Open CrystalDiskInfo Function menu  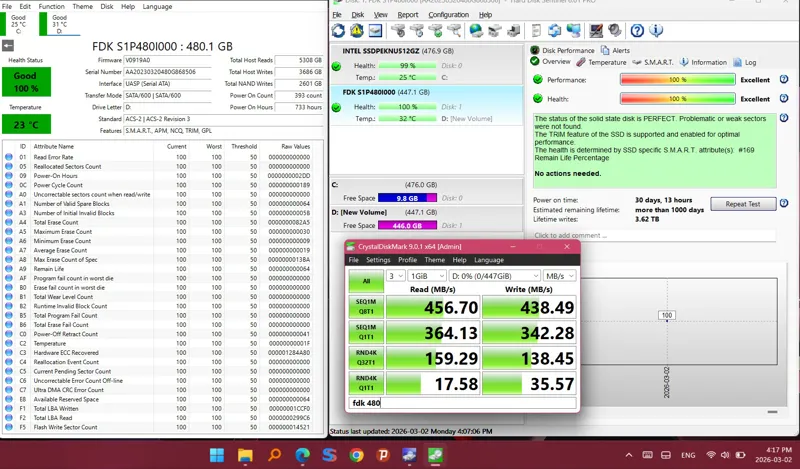(x=52, y=6)
